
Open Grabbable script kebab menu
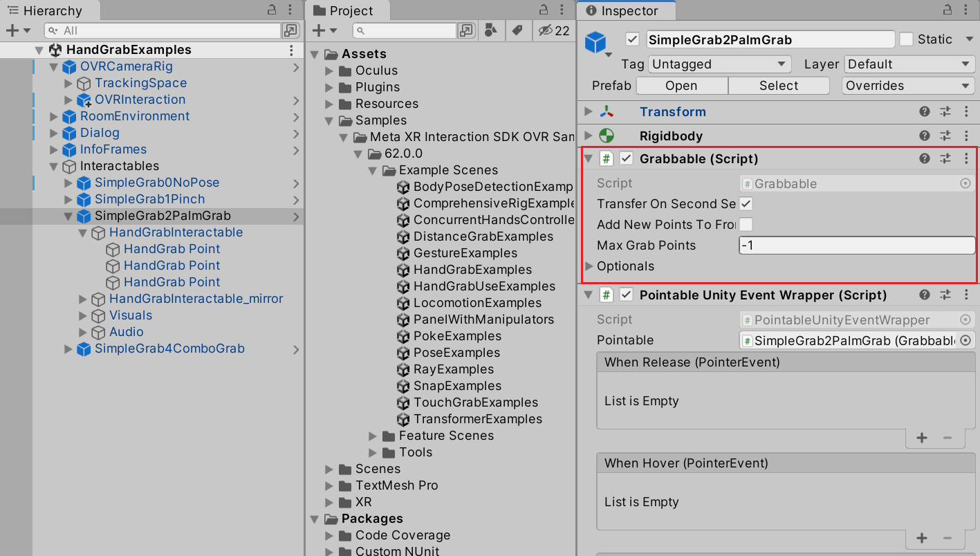coord(966,159)
